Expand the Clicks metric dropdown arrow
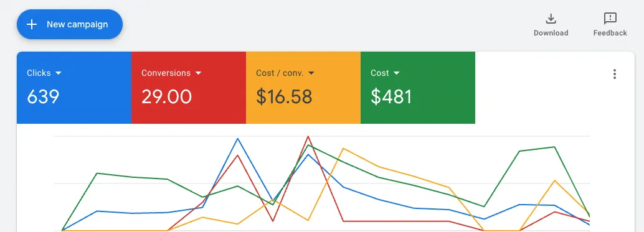Screen dimensions: 644x232 tap(59, 73)
